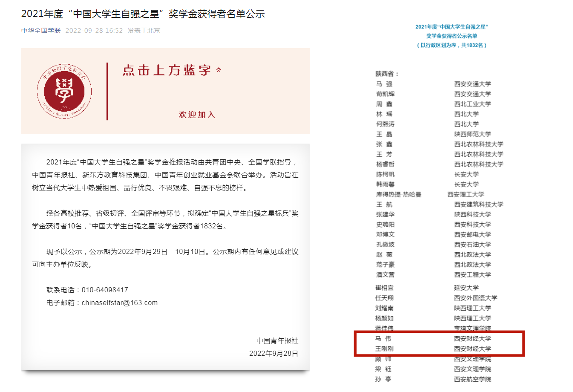Image resolution: width=573 pixels, height=392 pixels.
Task: Click 延安大学 in the list
Action: [x=466, y=288]
